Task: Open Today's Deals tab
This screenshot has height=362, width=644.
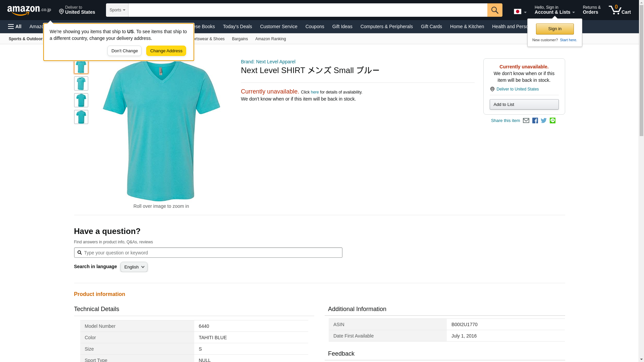Action: [237, 26]
